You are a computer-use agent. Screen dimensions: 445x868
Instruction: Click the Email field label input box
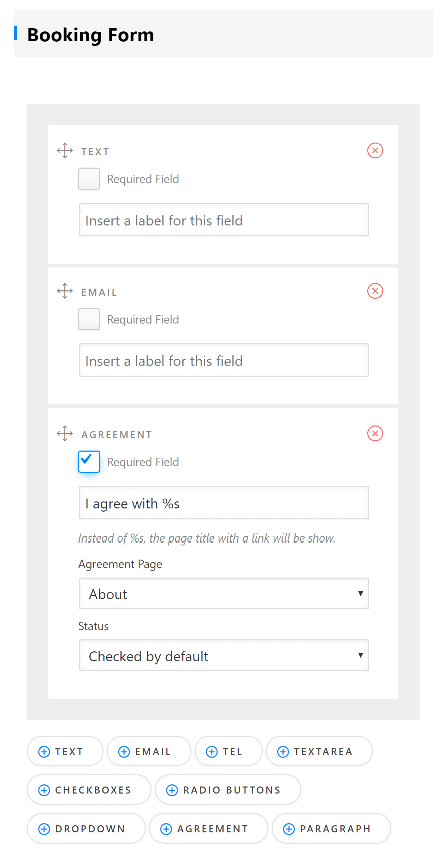[224, 360]
